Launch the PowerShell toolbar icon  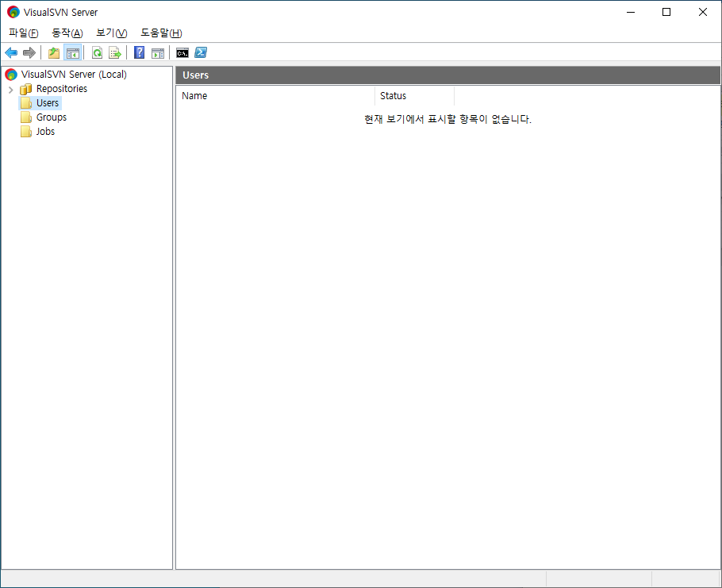[201, 52]
